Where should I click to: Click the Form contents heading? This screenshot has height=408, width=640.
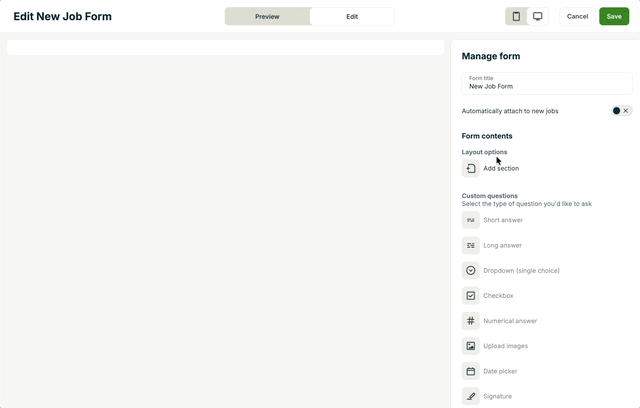pyautogui.click(x=487, y=136)
